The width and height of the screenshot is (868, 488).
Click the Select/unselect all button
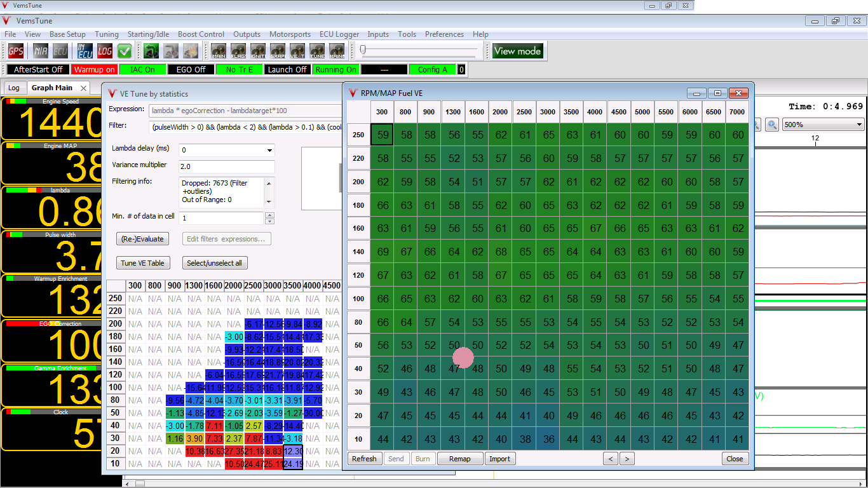click(x=214, y=263)
